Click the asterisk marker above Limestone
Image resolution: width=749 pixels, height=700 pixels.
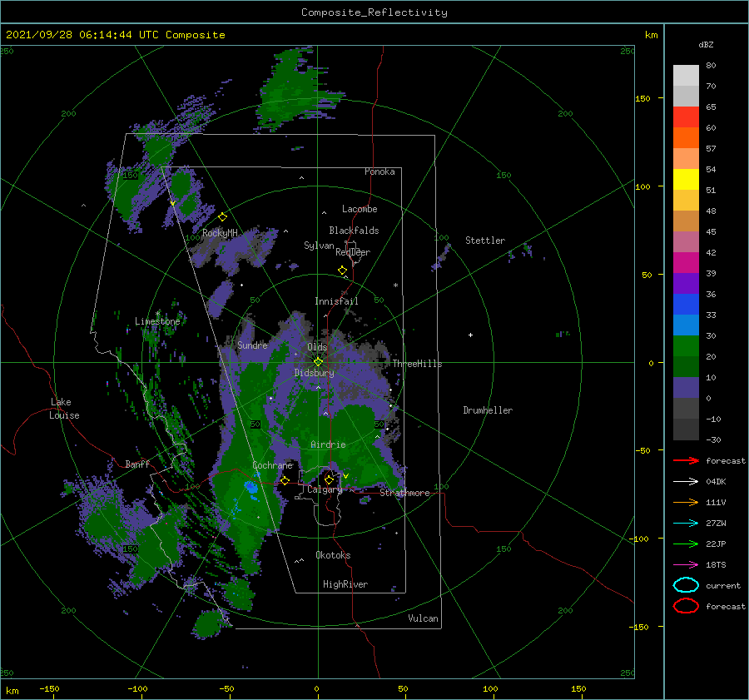[x=157, y=314]
